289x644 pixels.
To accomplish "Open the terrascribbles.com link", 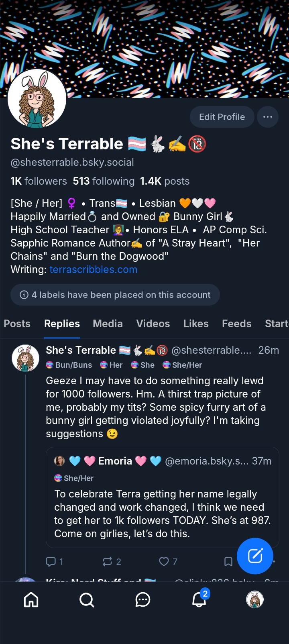I will (93, 269).
